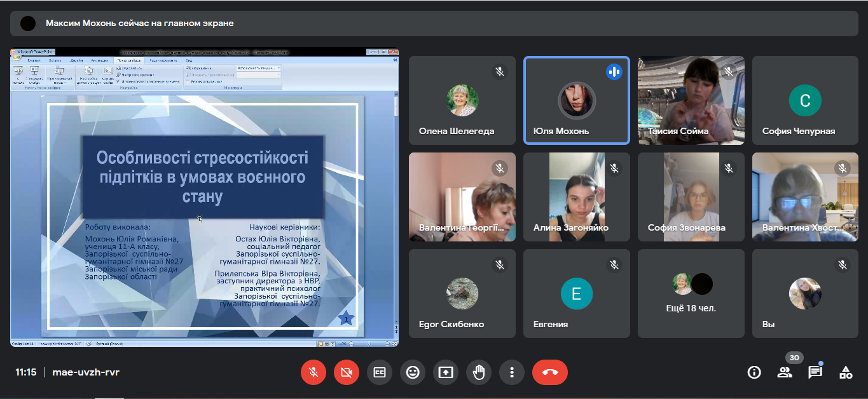868x399 pixels.
Task: Show the participants list panel
Action: 785,373
